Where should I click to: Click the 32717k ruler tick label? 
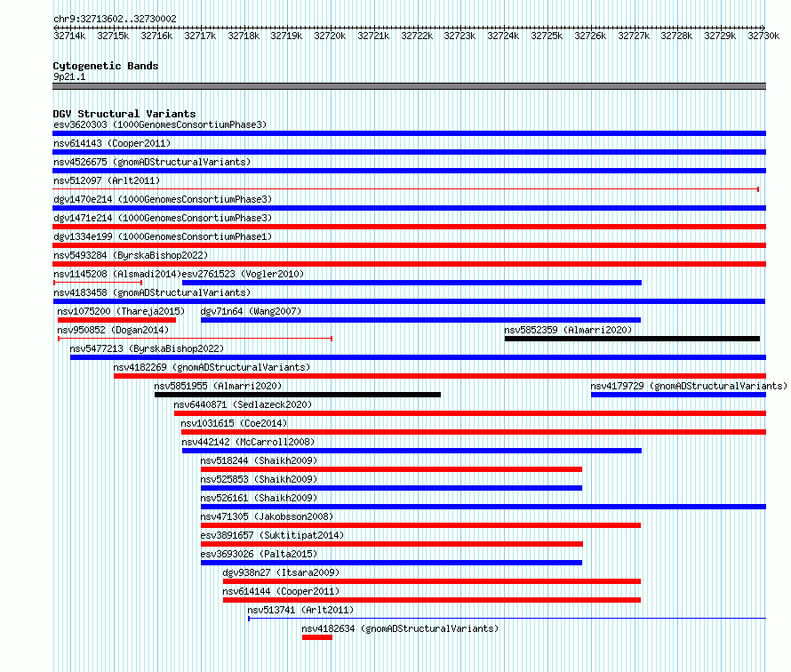pyautogui.click(x=200, y=36)
